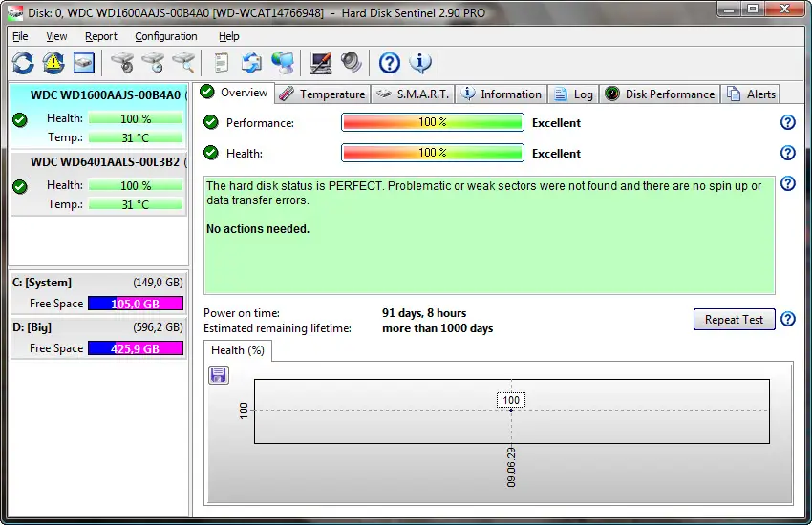
Task: Click the help icon next to Repeat Test
Action: click(x=788, y=319)
